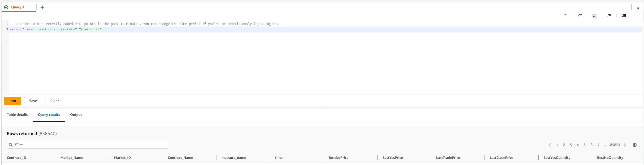Click the time column header
The height and width of the screenshot is (165, 644).
click(x=279, y=158)
